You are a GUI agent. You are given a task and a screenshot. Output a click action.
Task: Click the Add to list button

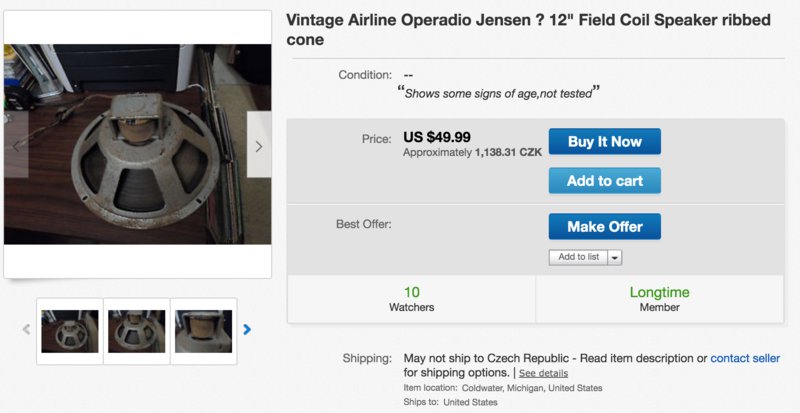tap(578, 257)
